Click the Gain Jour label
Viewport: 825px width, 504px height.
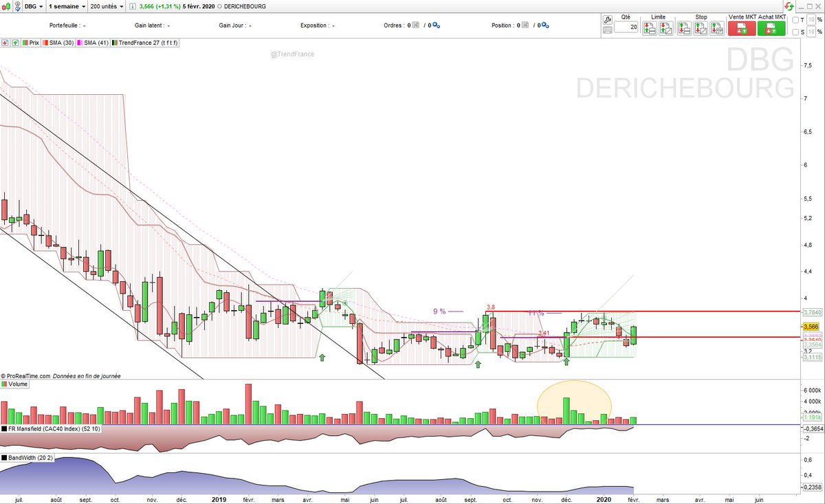232,25
